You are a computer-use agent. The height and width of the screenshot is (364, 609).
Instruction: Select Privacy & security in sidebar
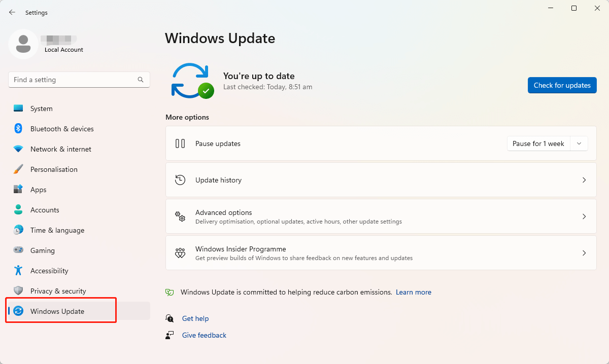point(79,291)
